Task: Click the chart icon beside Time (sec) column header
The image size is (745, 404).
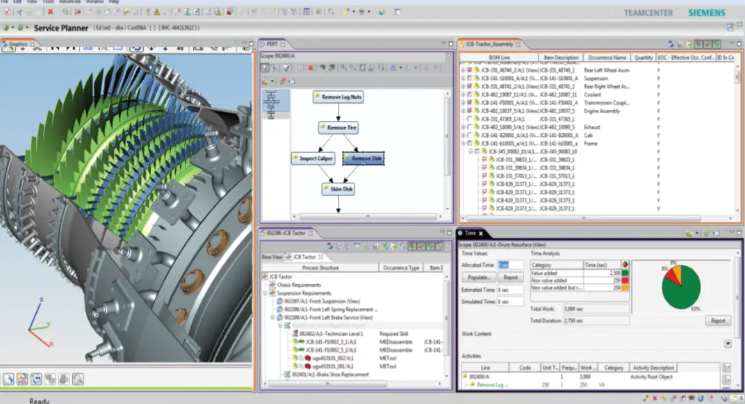Action: pyautogui.click(x=627, y=263)
